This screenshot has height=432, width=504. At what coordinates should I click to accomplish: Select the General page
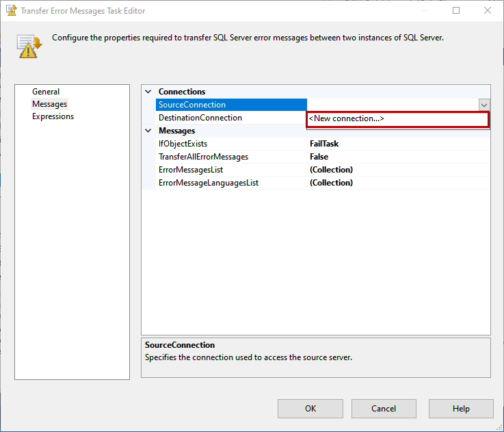click(46, 92)
